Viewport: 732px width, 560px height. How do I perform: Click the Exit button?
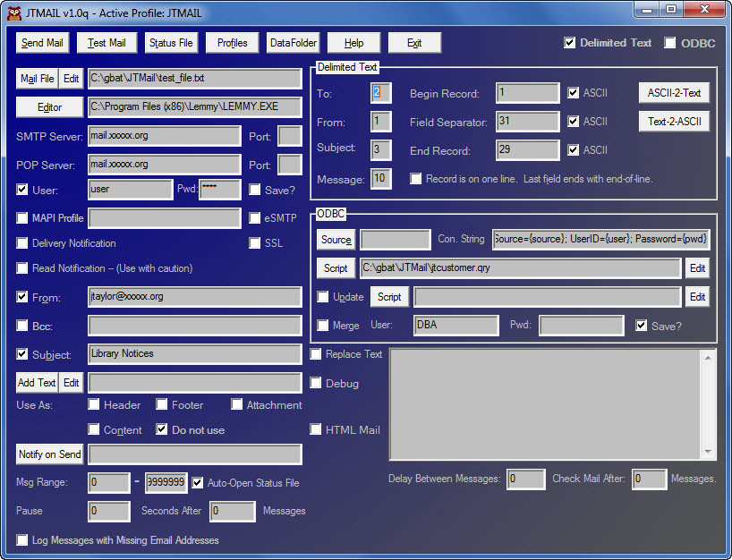414,43
